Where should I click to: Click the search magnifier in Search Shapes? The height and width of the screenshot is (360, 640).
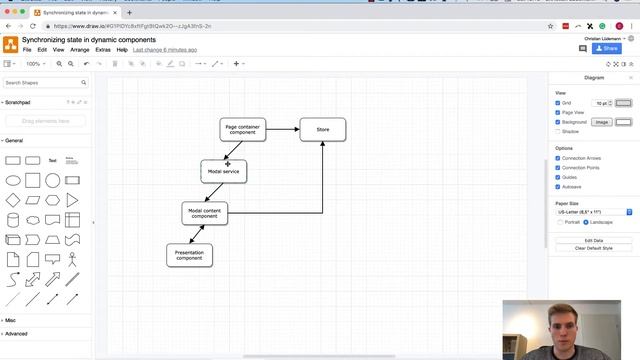84,82
